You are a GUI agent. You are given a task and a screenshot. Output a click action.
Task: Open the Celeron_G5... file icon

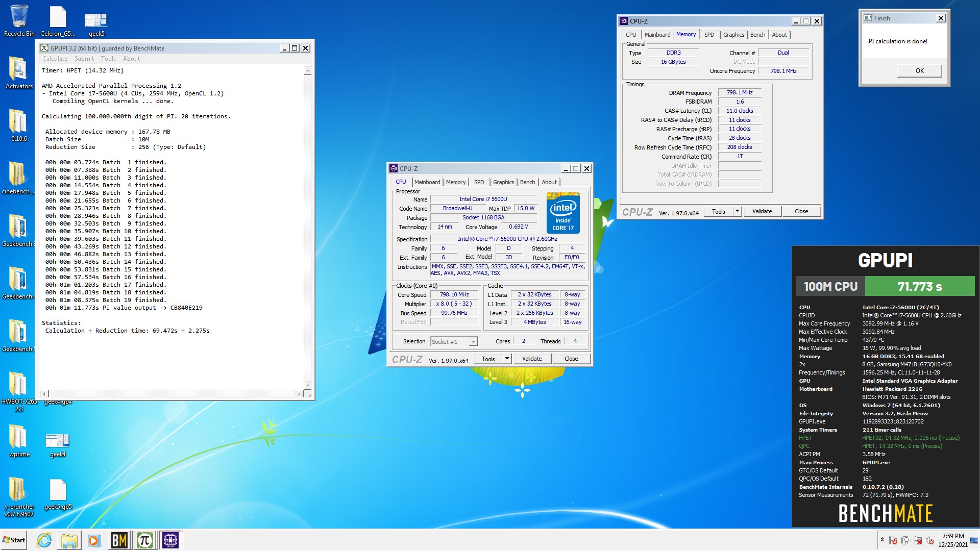(x=58, y=20)
